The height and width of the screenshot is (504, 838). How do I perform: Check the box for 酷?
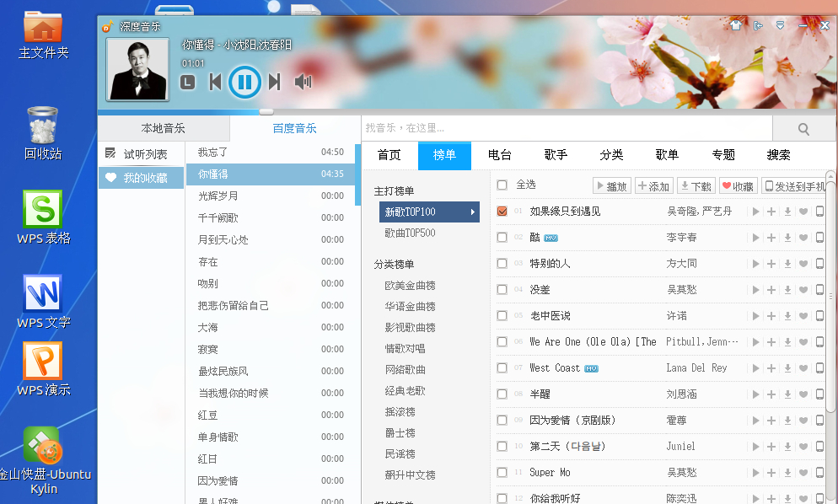pyautogui.click(x=502, y=238)
